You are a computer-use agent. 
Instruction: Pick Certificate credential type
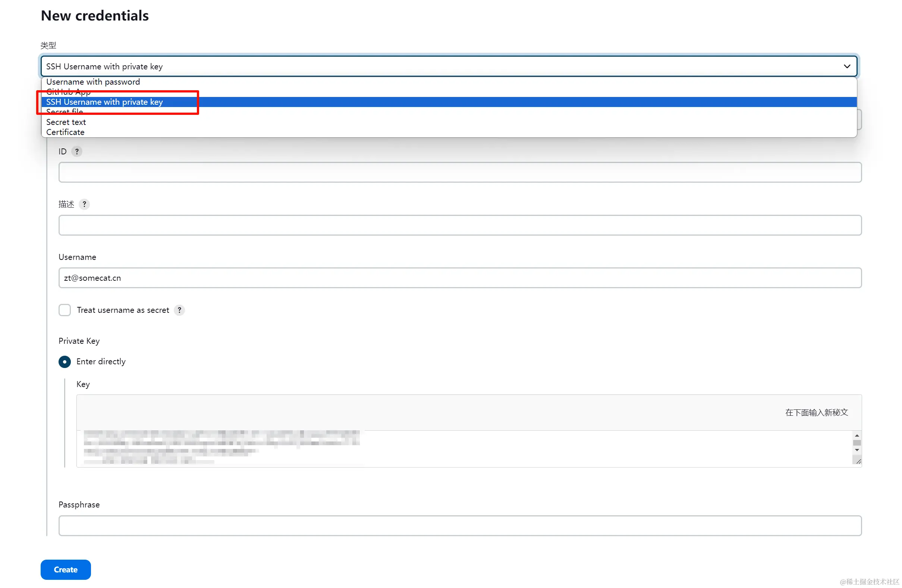pos(65,132)
